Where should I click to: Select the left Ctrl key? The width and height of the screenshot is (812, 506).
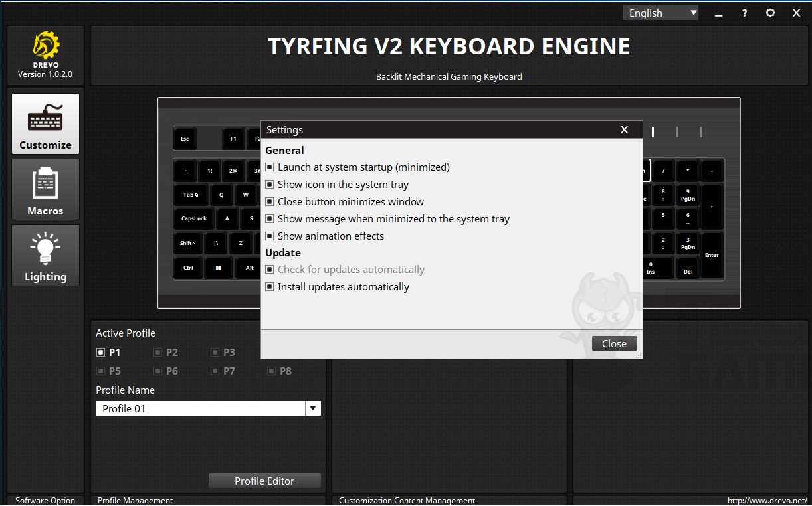point(188,268)
